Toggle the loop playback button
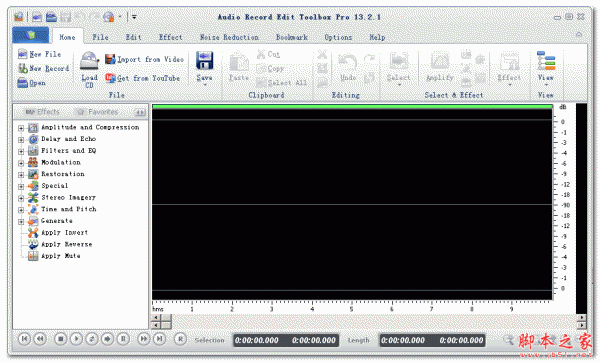The image size is (600, 362). (x=92, y=339)
